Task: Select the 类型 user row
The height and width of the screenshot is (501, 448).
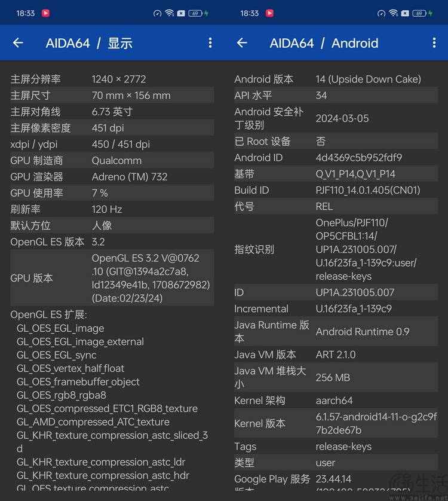Action: coord(336,463)
